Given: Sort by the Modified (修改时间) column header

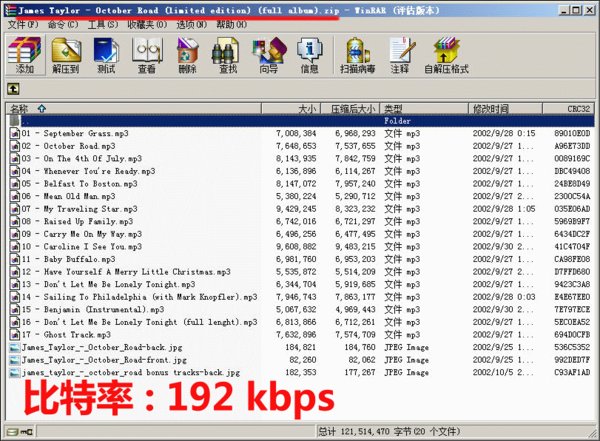Looking at the screenshot, I should point(505,109).
